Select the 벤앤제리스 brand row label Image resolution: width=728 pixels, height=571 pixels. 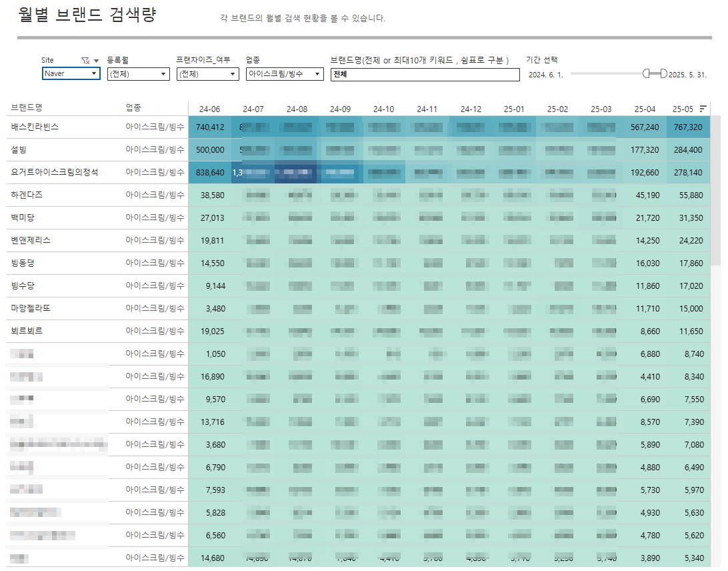coord(31,240)
